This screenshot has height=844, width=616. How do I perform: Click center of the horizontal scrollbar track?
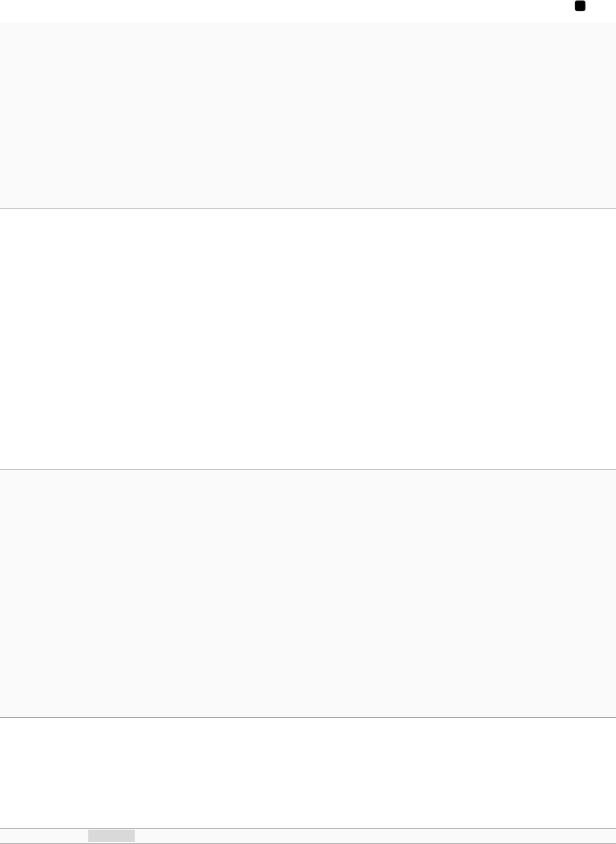coord(308,836)
